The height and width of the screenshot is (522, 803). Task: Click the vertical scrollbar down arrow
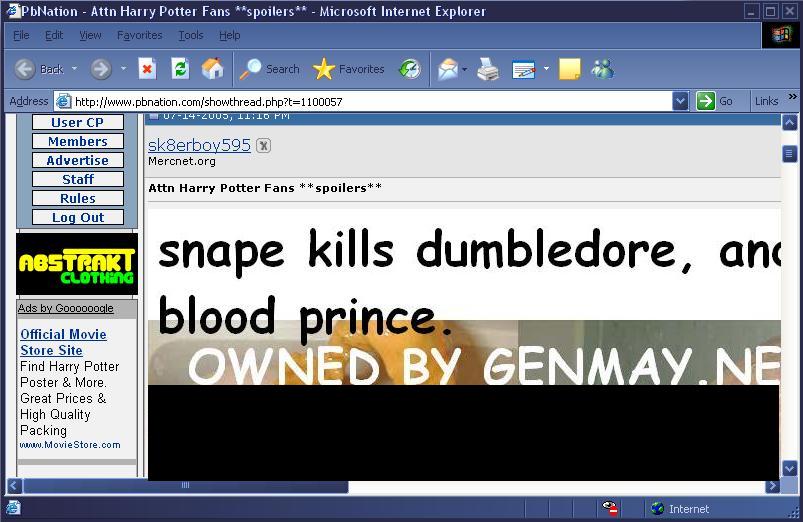click(x=790, y=468)
